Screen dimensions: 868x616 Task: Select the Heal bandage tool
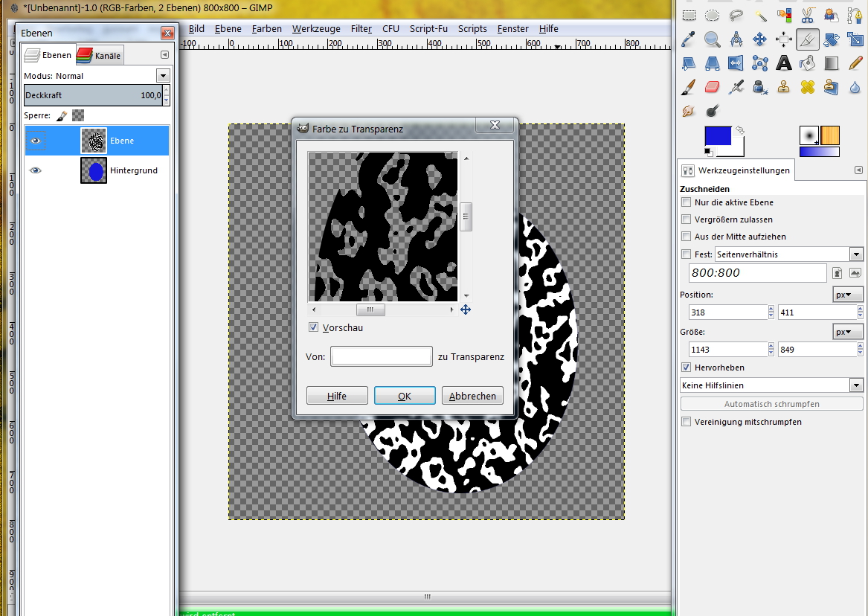pos(808,87)
